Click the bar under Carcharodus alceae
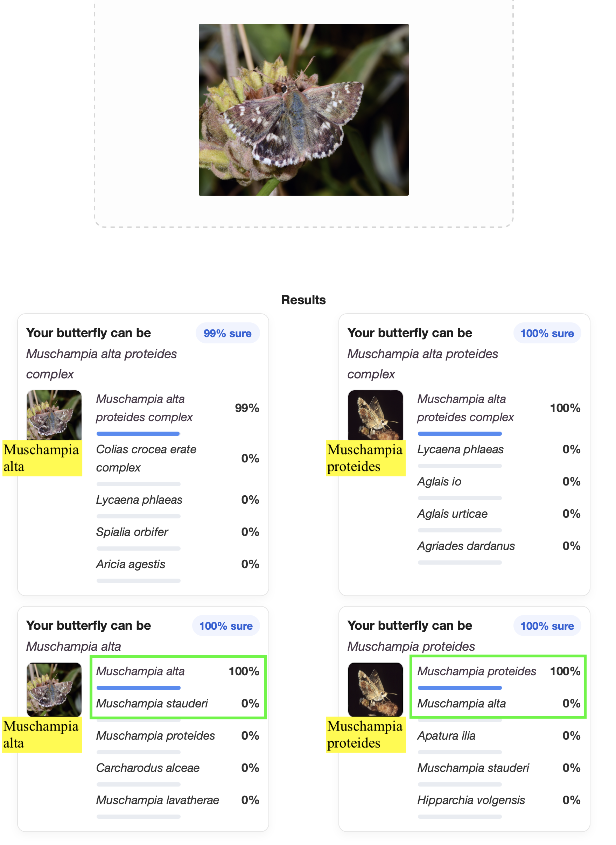 pos(138,784)
